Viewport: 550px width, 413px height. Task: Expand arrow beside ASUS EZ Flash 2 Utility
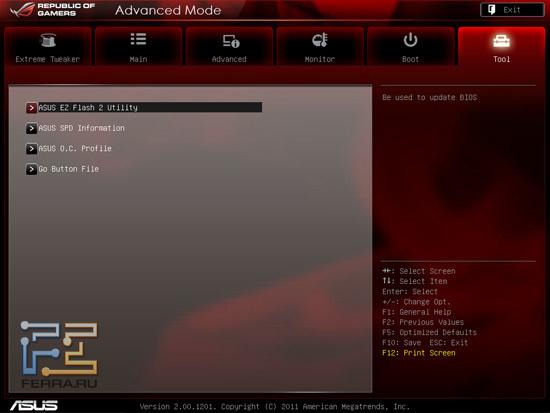(31, 108)
